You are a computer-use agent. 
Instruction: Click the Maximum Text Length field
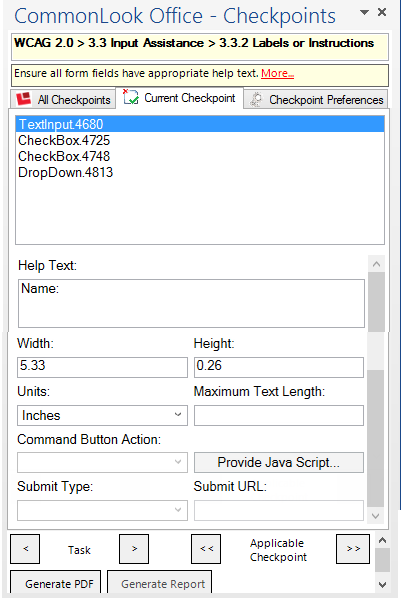[x=279, y=415]
